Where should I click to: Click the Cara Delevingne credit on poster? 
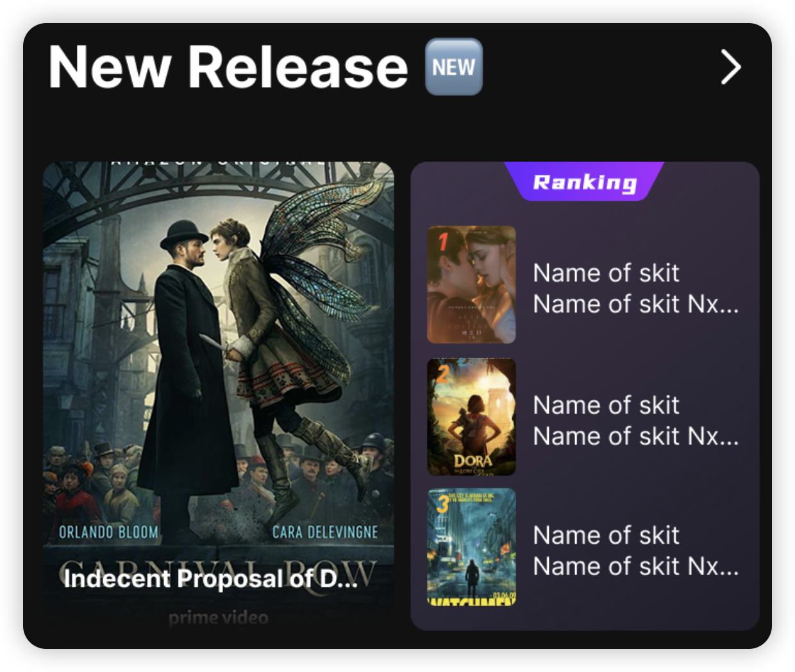[325, 532]
